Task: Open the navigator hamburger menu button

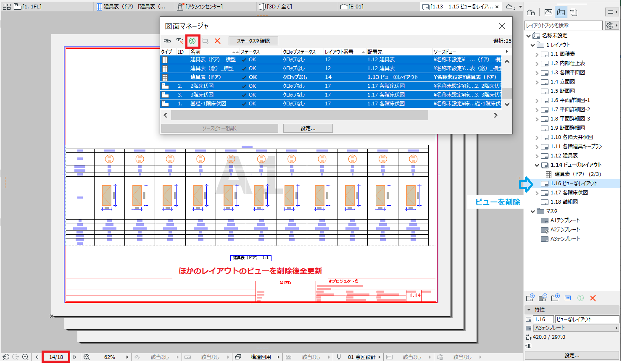Action: (611, 12)
